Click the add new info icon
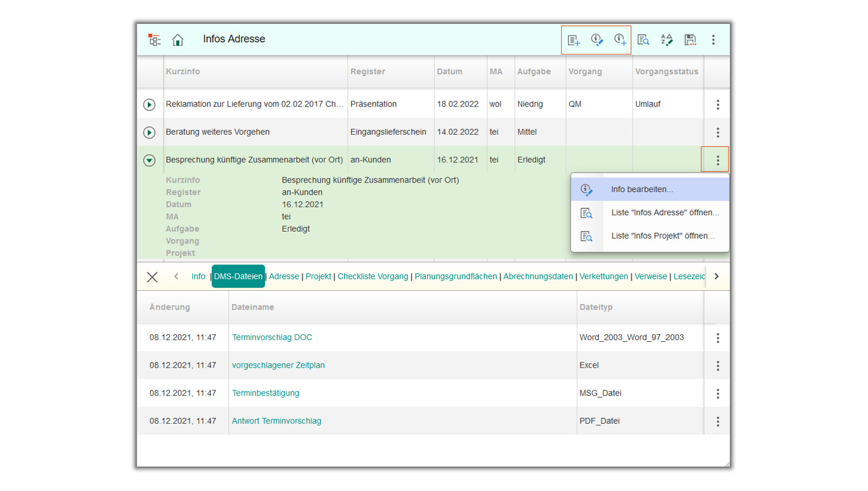Image resolution: width=868 pixels, height=491 pixels. pyautogui.click(x=620, y=40)
